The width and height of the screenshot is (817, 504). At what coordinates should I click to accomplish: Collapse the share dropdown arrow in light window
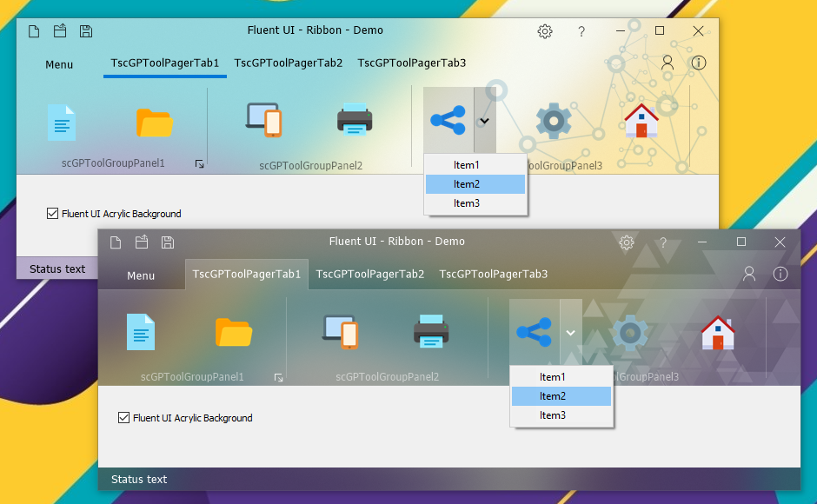tap(485, 121)
